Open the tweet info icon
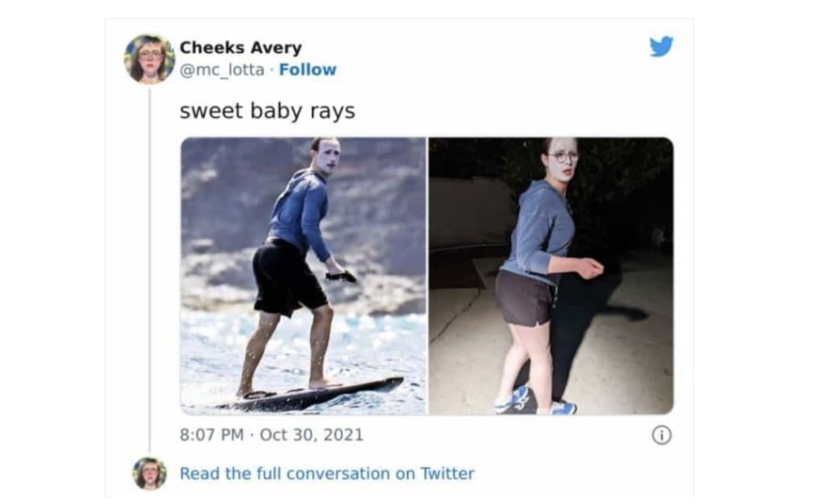This screenshot has width=816, height=504. coord(662,435)
